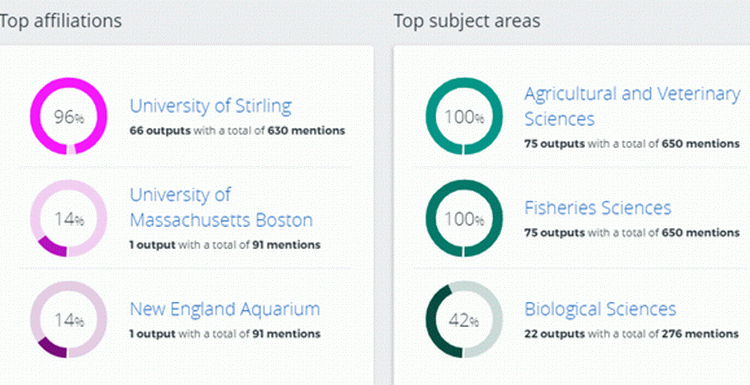Click '630 mentions' under University of Stirling
Viewport: 750px width, 385px height.
pos(306,131)
